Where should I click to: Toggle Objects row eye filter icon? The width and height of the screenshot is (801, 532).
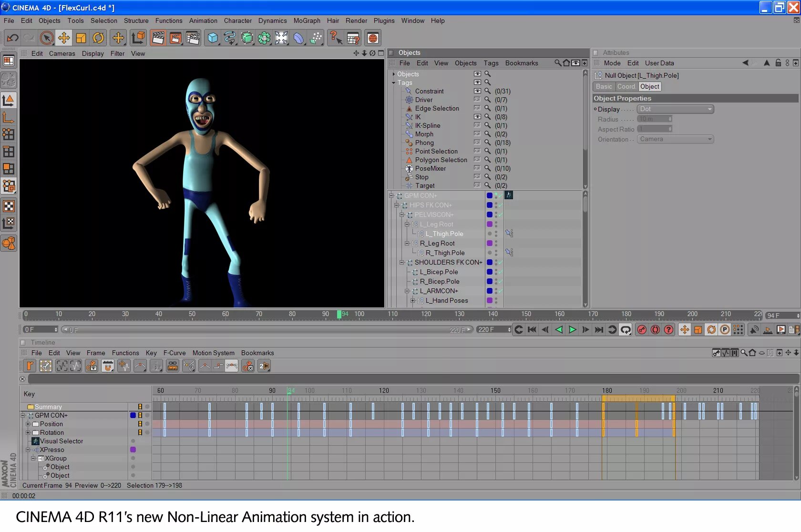pos(477,74)
